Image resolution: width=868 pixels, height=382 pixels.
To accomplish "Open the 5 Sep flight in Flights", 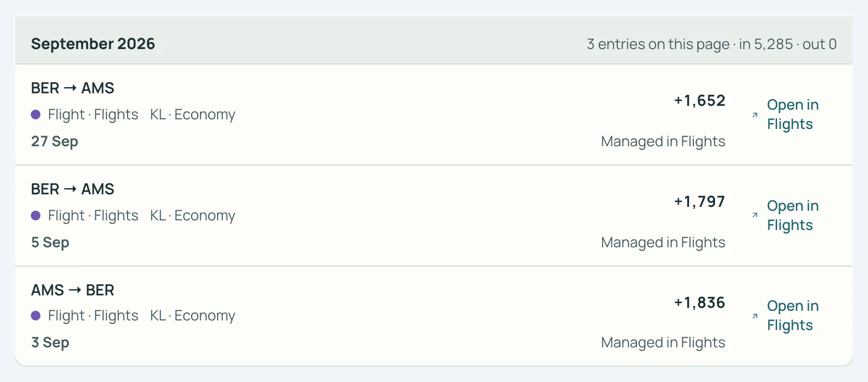I will [785, 216].
